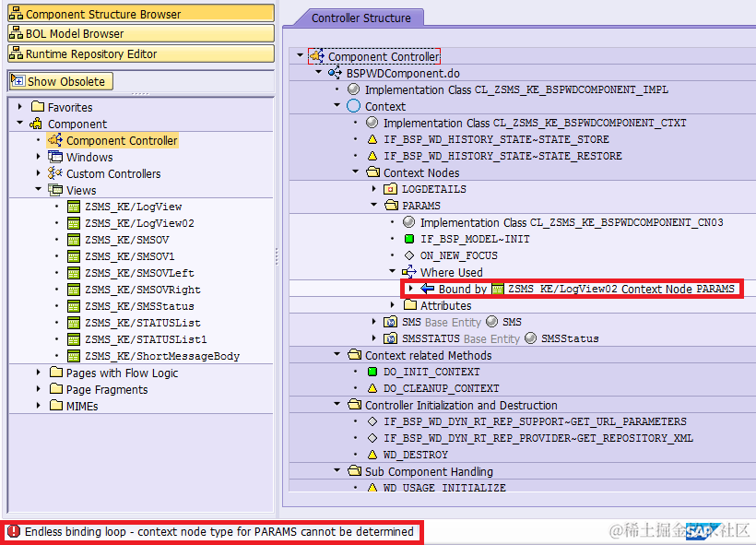Click the Component node icon in left tree

(36, 124)
